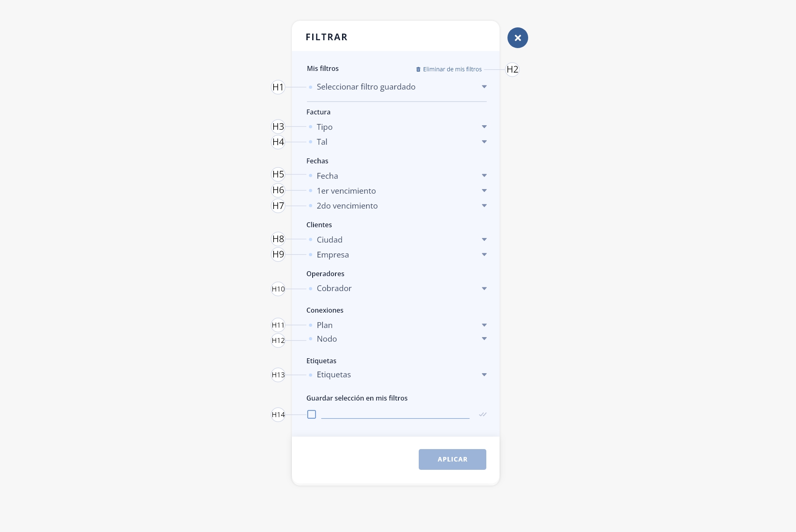The width and height of the screenshot is (796, 532).
Task: Expand the Tipo dropdown arrow
Action: click(x=484, y=126)
